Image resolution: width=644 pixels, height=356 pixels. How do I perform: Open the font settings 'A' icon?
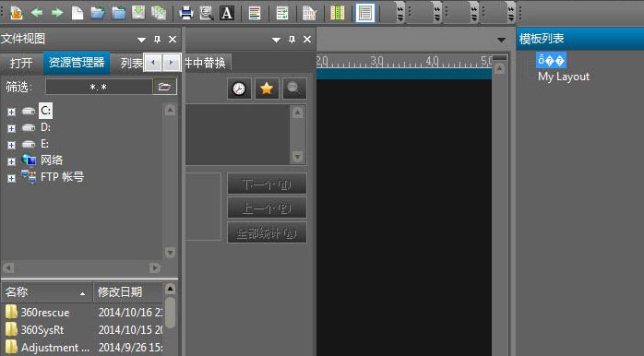pos(227,13)
